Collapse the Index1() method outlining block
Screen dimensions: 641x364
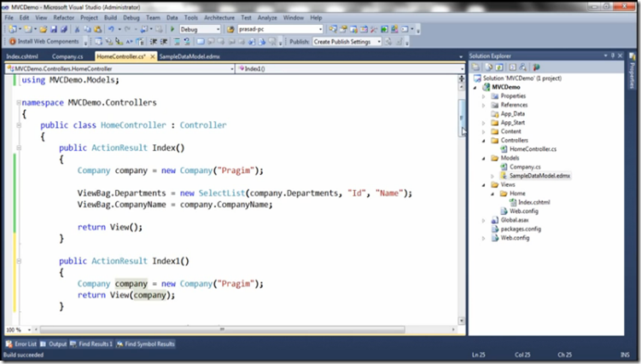click(x=19, y=261)
